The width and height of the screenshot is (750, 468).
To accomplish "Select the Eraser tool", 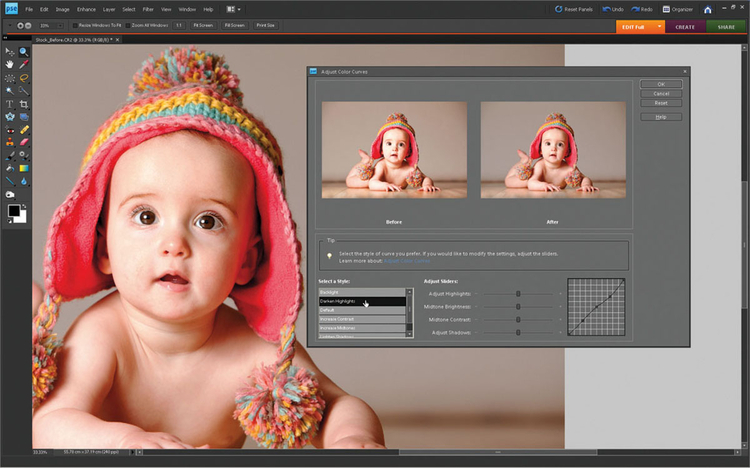I will pos(23,143).
